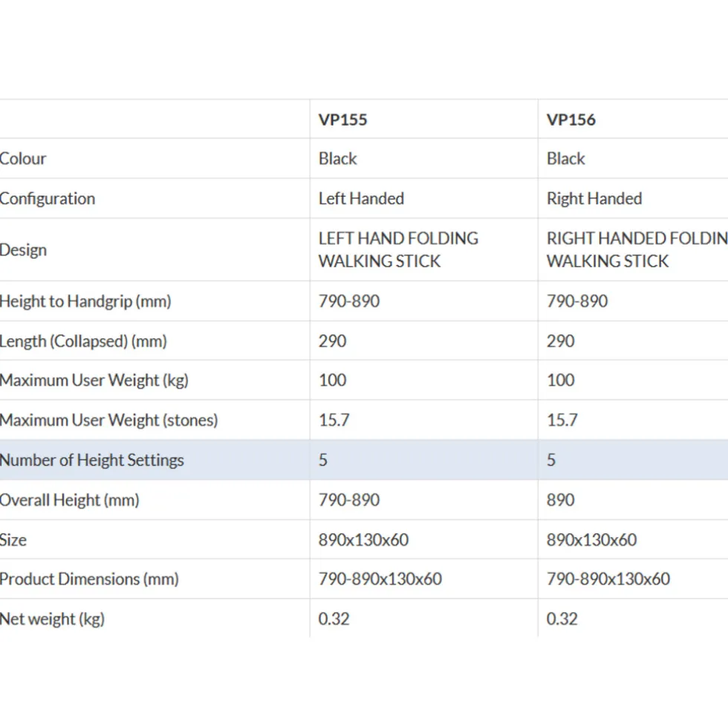Image resolution: width=728 pixels, height=728 pixels.
Task: Click the Design row label
Action: pyautogui.click(x=24, y=250)
